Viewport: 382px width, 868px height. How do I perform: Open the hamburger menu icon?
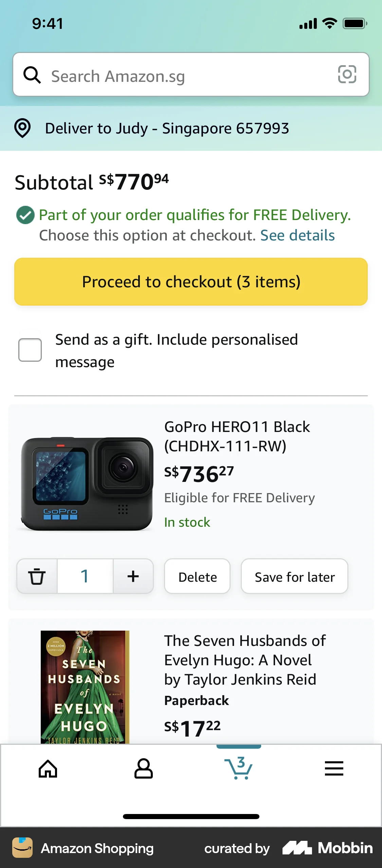point(334,769)
